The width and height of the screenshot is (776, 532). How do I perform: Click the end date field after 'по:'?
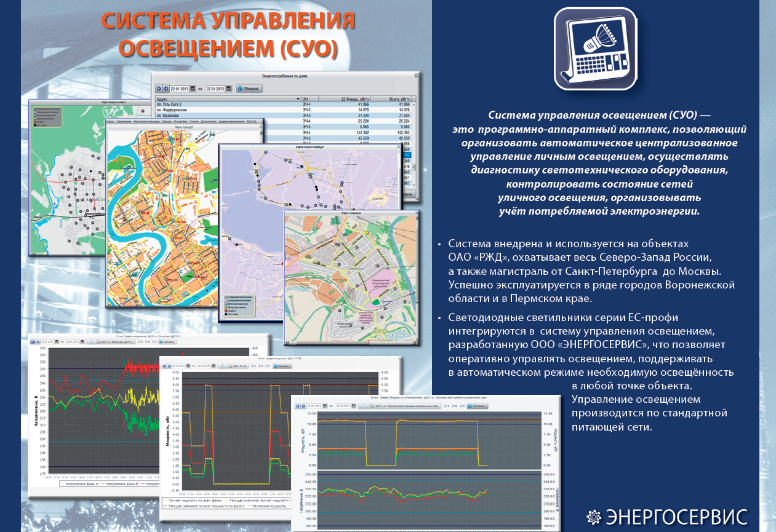tap(215, 89)
